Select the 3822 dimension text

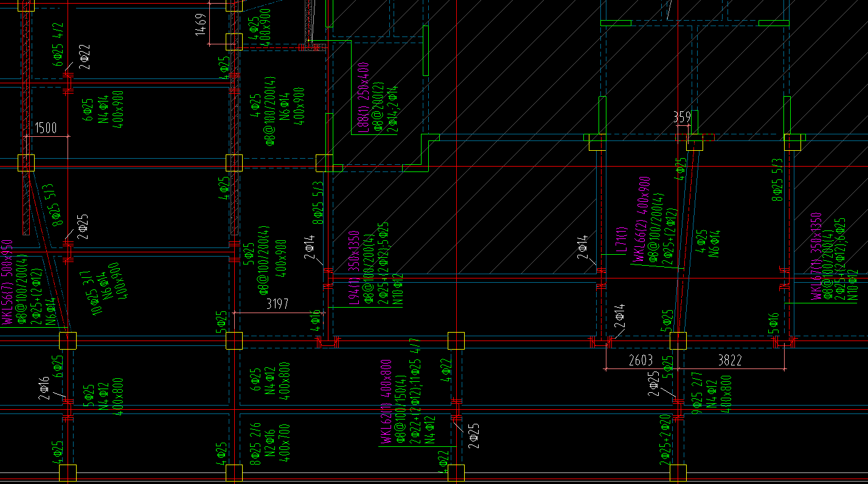tap(730, 361)
